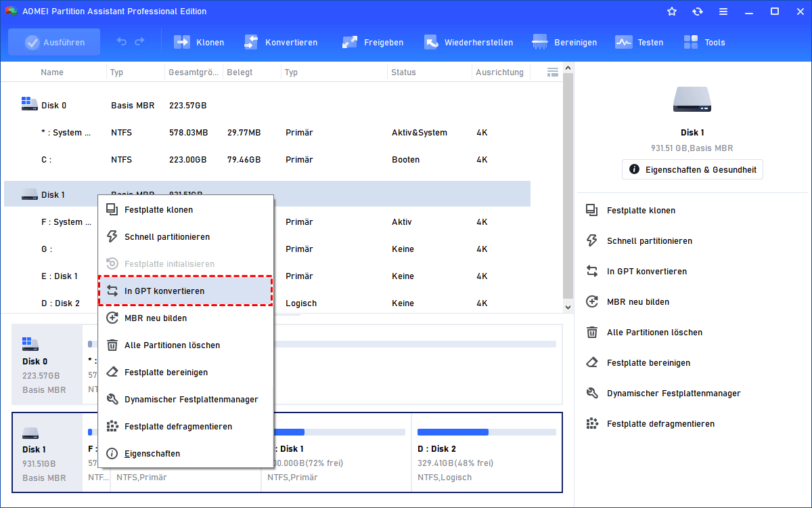Open Wiederherstellen from the toolbar

[x=432, y=42]
